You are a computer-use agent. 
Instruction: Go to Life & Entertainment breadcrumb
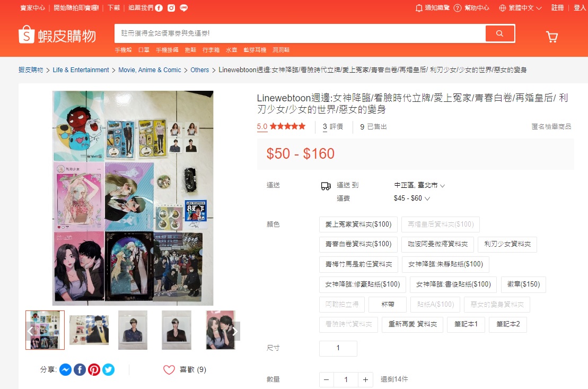81,70
